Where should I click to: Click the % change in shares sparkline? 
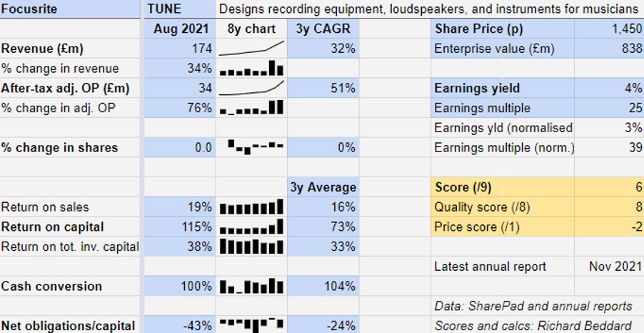(x=256, y=147)
